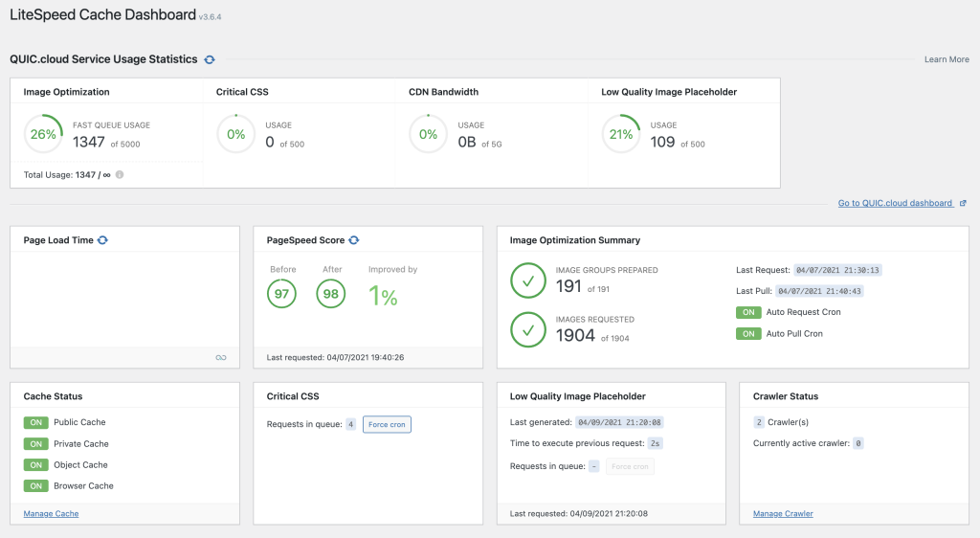Click the LQIP requests in queue dash value

coord(593,466)
